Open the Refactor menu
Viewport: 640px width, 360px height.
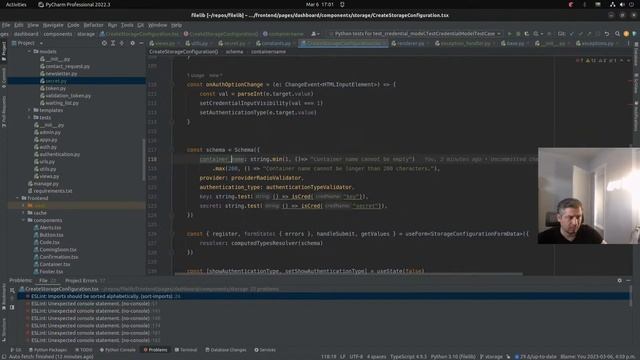[93, 25]
